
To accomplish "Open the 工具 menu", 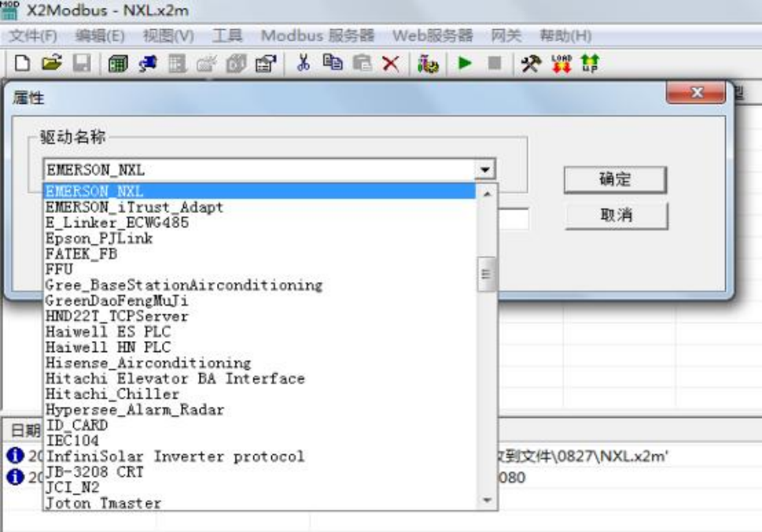I will tap(227, 35).
